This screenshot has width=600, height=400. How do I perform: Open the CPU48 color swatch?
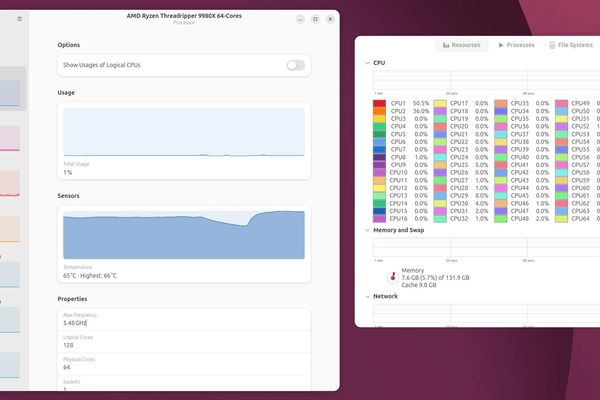501,219
